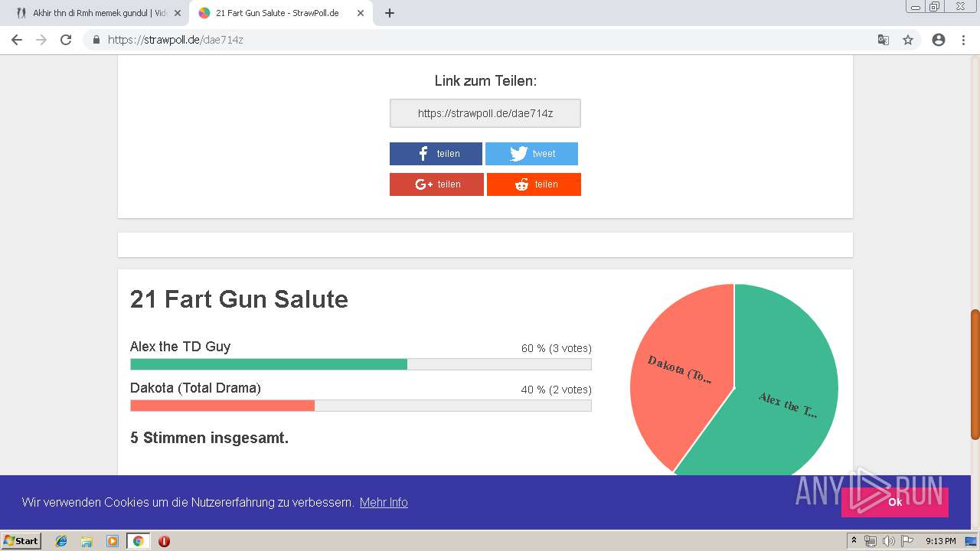Open the volume speaker tray icon
This screenshot has height=551, width=980.
pos(888,541)
